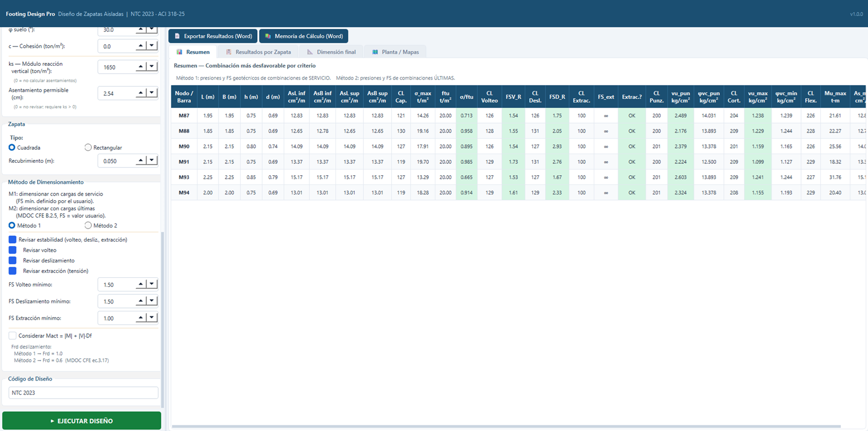
Task: Click the Resultados por Zapata tab icon
Action: point(229,52)
